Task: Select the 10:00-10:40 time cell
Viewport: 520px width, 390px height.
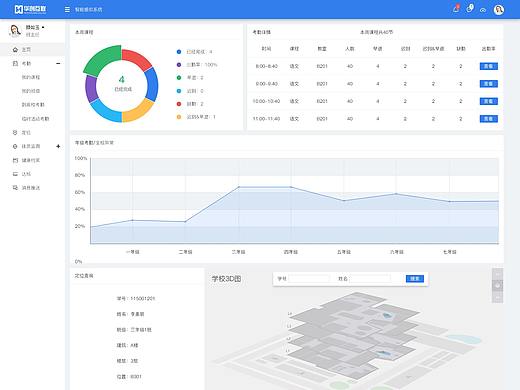Action: [x=266, y=101]
